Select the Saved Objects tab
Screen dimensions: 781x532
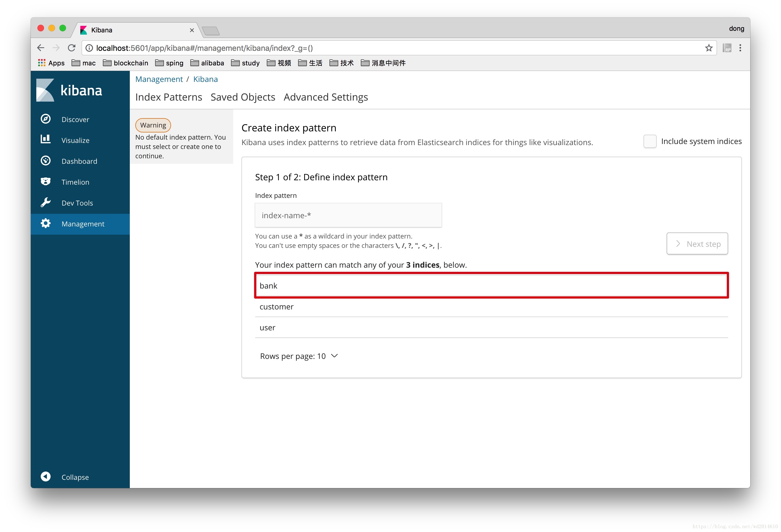click(x=242, y=97)
